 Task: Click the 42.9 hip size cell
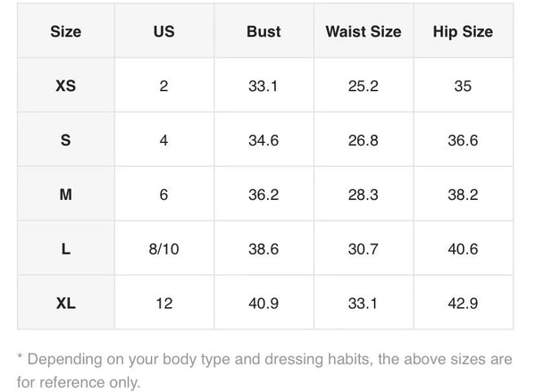coord(462,304)
